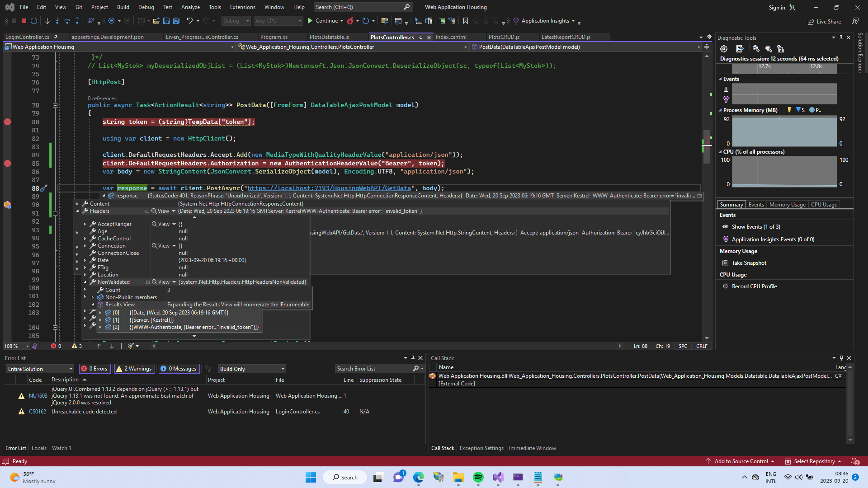Switch to the Program.cs tab
This screenshot has height=488, width=868.
pos(274,37)
